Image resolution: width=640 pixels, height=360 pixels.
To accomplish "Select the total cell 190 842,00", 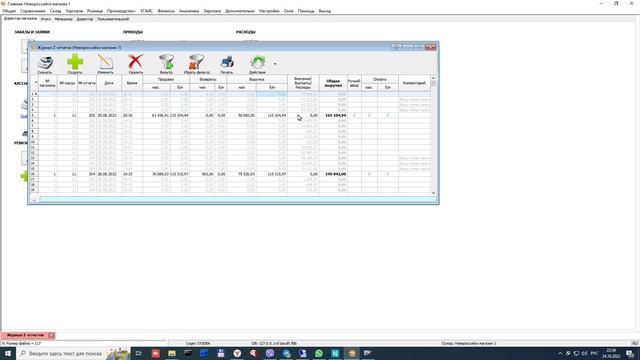I will pos(333,174).
